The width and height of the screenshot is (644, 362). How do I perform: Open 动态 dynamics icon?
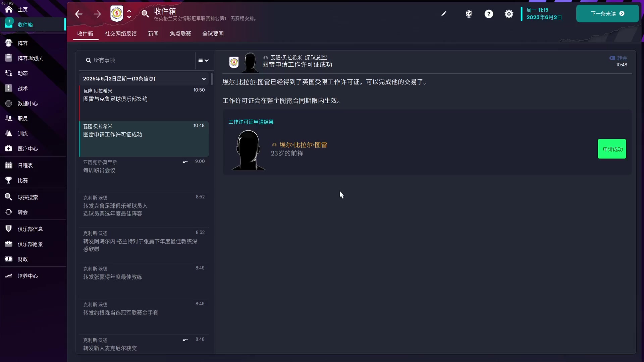(9, 73)
